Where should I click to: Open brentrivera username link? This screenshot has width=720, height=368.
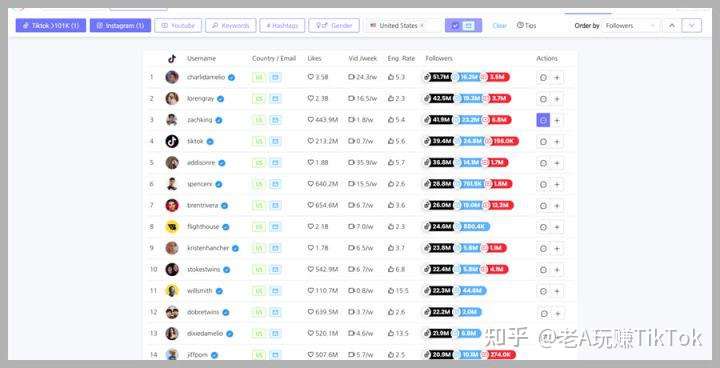tap(202, 205)
